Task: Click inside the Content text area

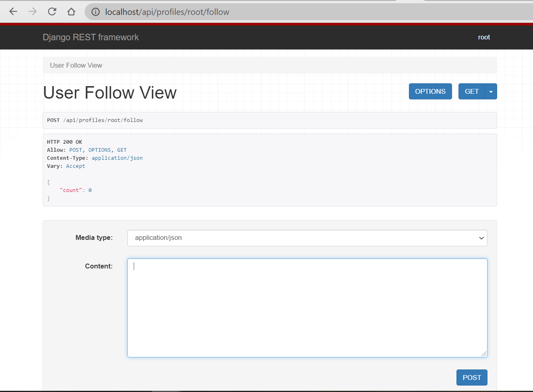Action: tap(307, 308)
